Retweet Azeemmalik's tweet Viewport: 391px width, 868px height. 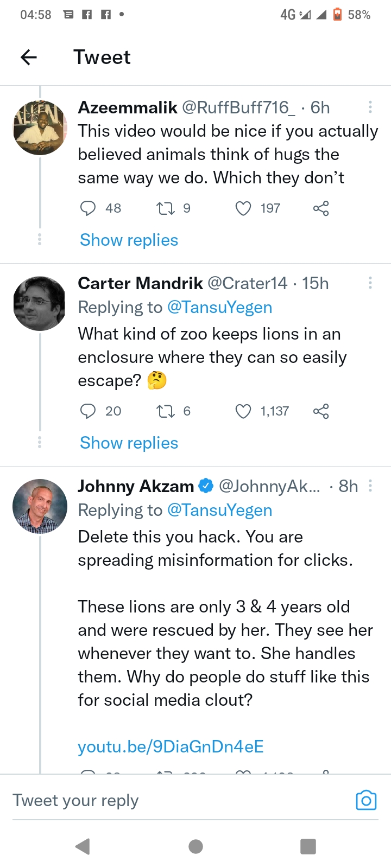click(165, 208)
